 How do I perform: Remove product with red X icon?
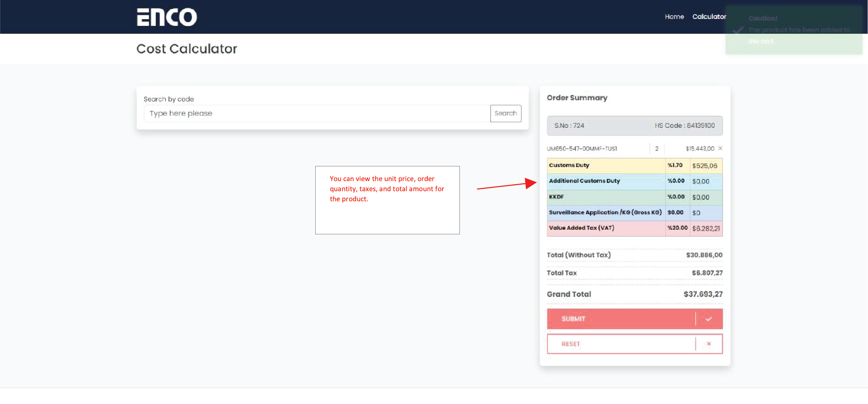(720, 148)
